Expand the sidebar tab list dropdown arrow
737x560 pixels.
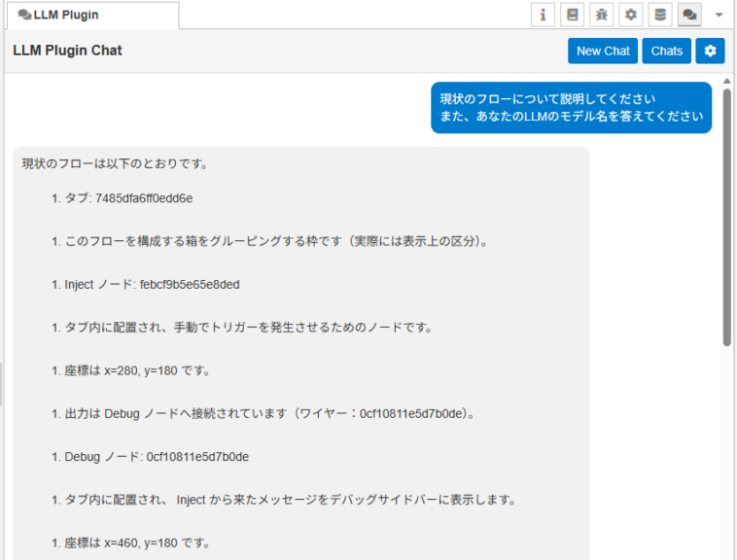719,15
